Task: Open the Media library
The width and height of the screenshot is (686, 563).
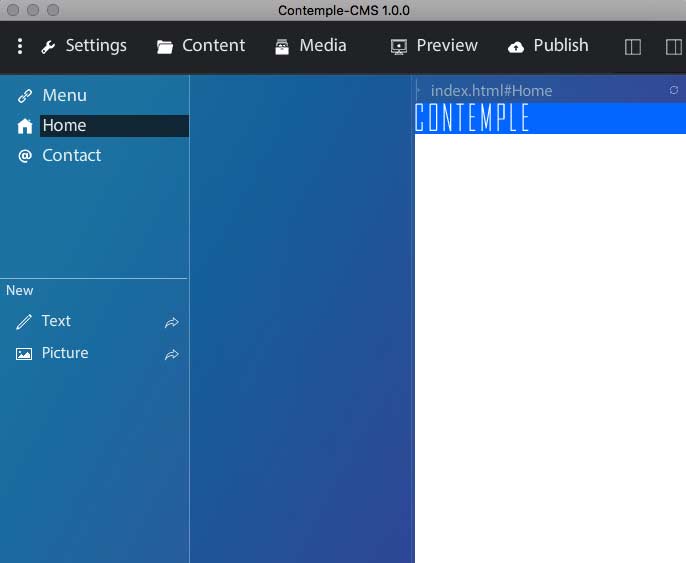Action: coord(310,46)
